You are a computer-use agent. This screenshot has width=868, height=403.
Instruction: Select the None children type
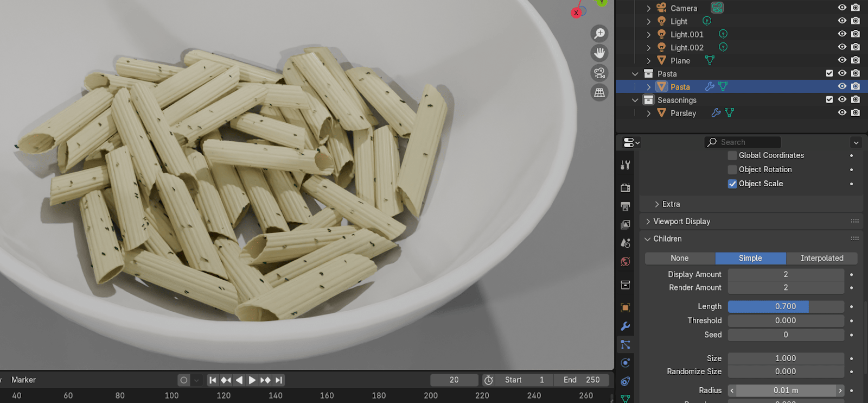coord(680,259)
